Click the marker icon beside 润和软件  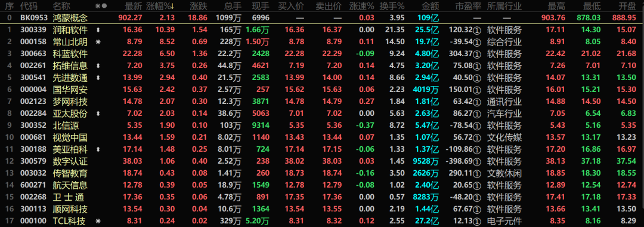pos(98,30)
